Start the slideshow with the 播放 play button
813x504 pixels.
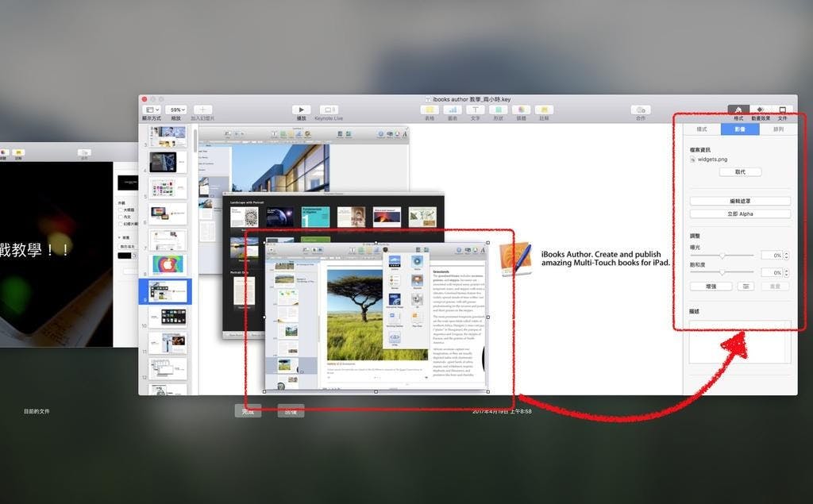301,110
